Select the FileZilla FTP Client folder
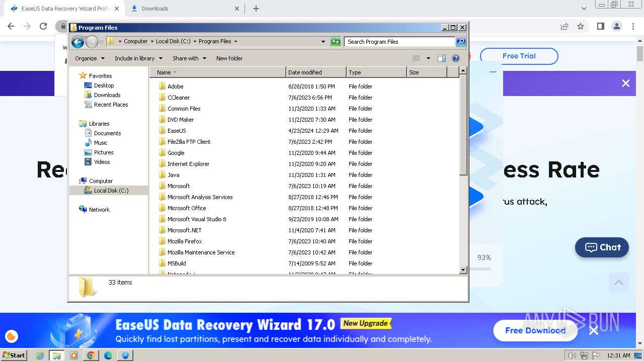644x362 pixels. click(189, 142)
